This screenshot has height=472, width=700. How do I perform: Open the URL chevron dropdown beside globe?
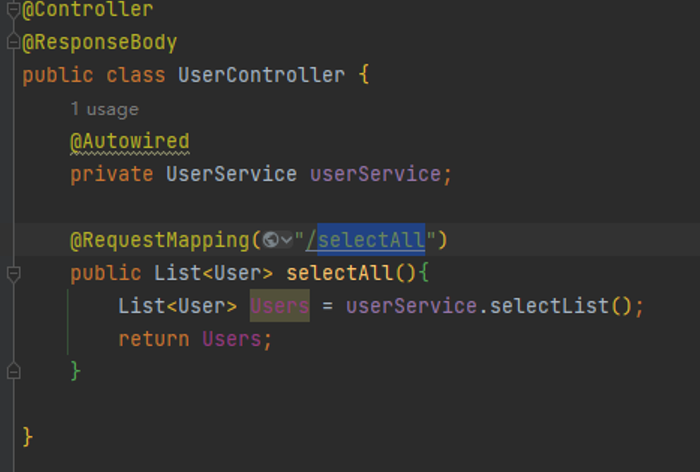287,240
